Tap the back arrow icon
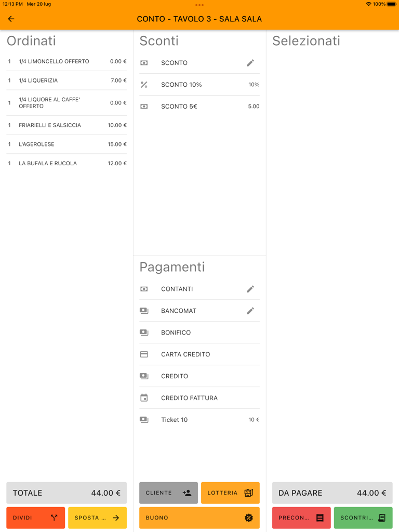 [11, 19]
